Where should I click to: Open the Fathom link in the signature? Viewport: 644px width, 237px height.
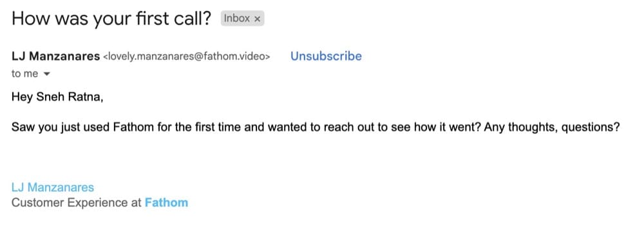pyautogui.click(x=166, y=202)
